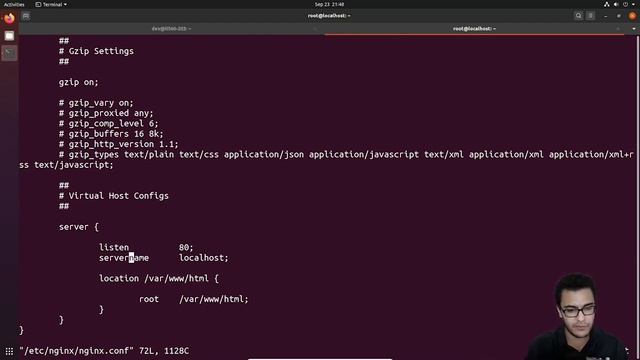Click the 'localhost;' value
This screenshot has width=640, height=360.
204,258
